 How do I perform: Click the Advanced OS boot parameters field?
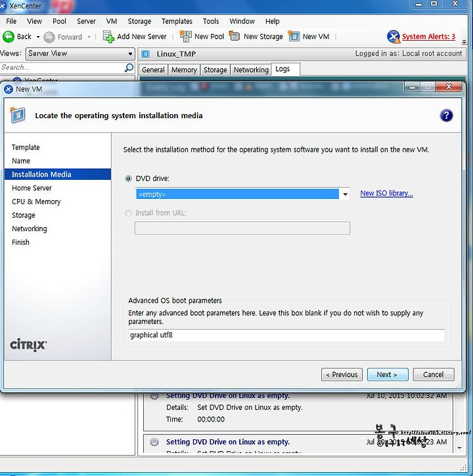286,335
